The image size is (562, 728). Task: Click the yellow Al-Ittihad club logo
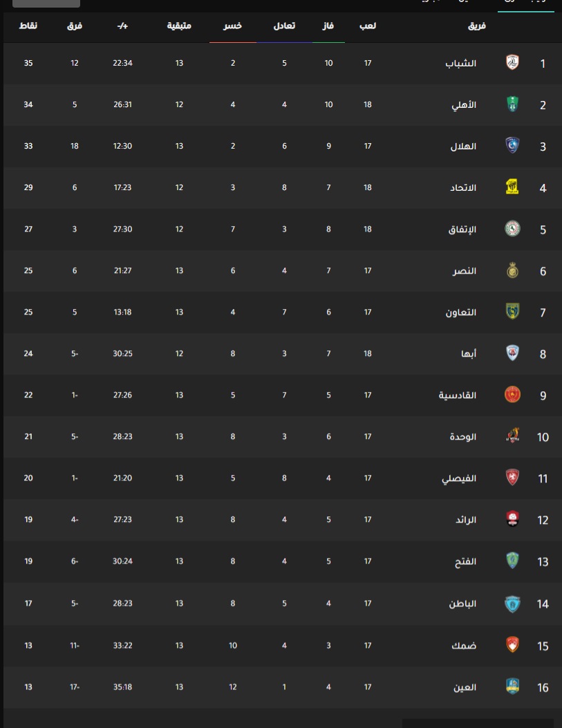(512, 187)
